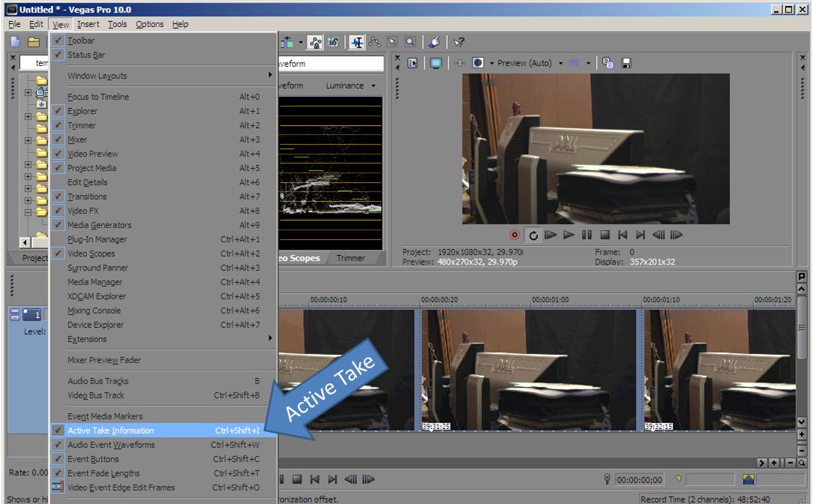This screenshot has width=813, height=504.
Task: Click the external monitor preview icon
Action: pos(436,63)
